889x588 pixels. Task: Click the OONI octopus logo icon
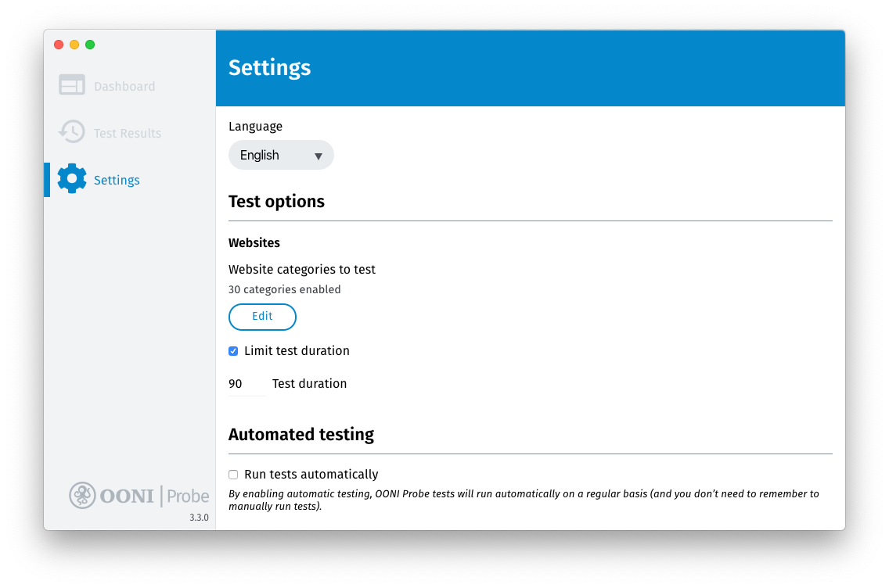click(82, 495)
